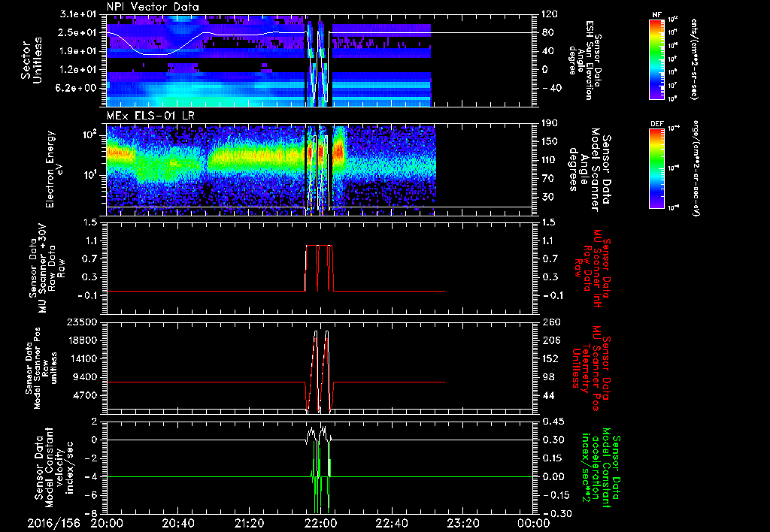Click the 'NF' label above the color bar
This screenshot has height=532, width=770.
pyautogui.click(x=657, y=15)
